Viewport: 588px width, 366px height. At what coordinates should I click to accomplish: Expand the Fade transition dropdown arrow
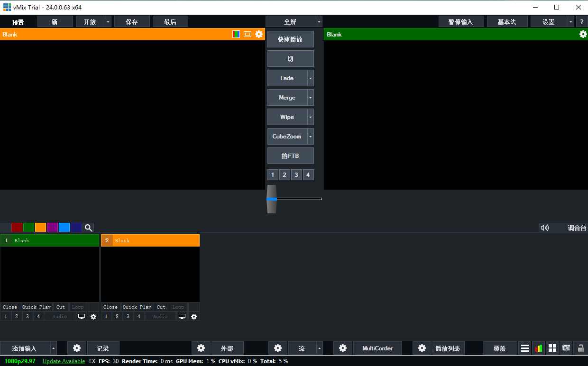point(312,78)
